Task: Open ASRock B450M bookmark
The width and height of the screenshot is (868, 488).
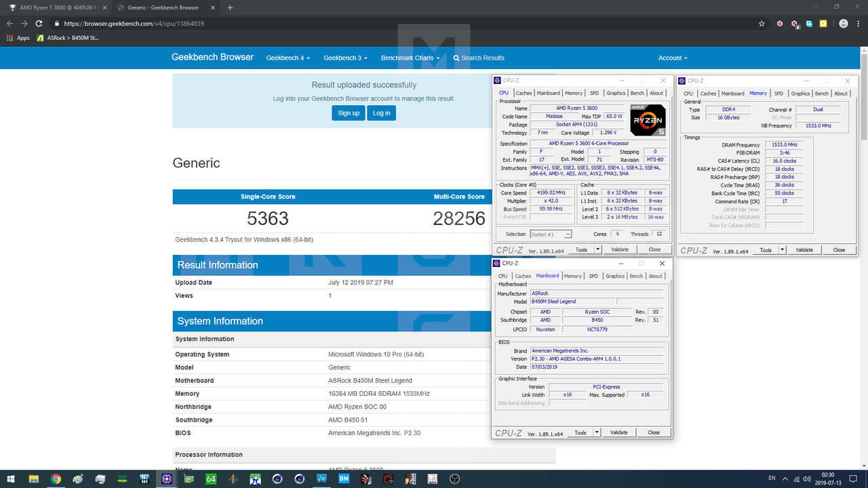Action: click(68, 38)
